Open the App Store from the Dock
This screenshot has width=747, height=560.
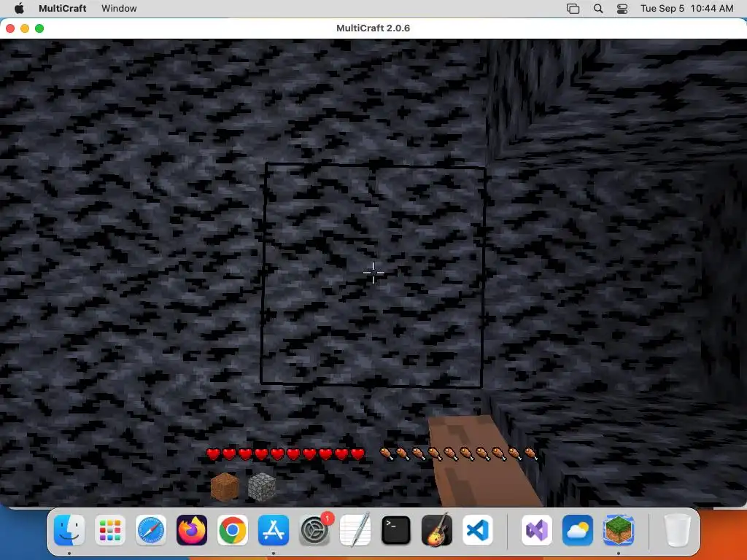tap(274, 530)
